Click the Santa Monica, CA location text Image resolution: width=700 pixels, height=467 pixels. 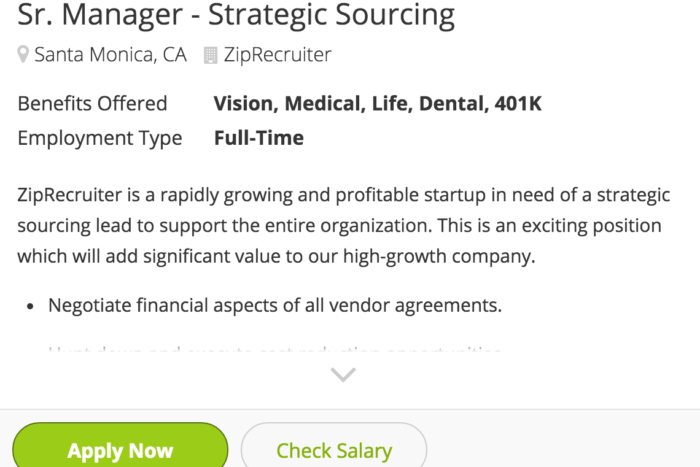110,55
